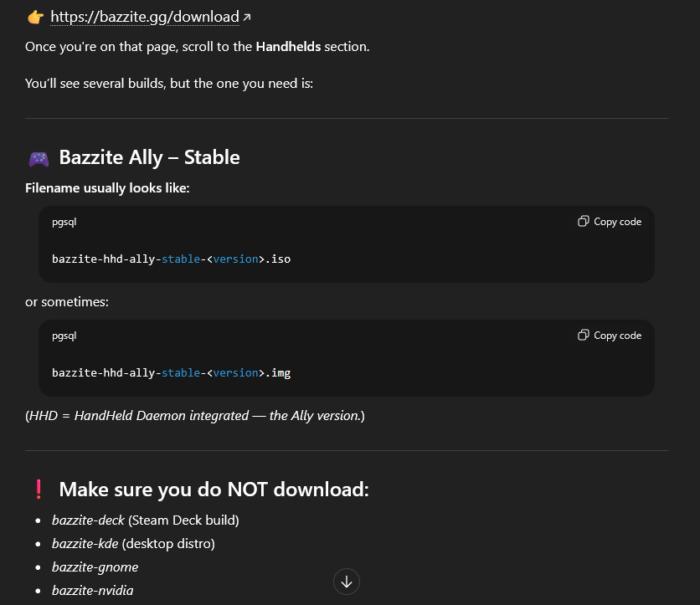Click the copy icon in the .iso code block
Viewport: 700px width, 605px height.
click(x=584, y=222)
